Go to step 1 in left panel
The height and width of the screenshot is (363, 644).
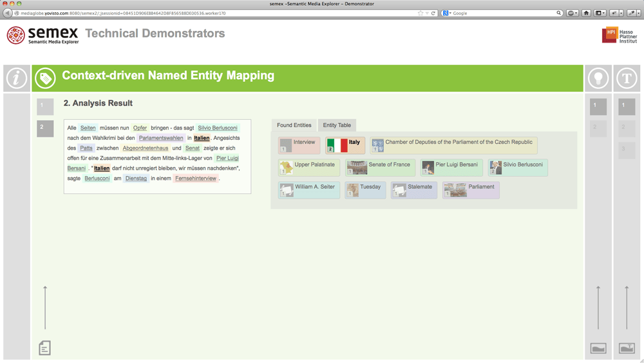click(x=45, y=106)
